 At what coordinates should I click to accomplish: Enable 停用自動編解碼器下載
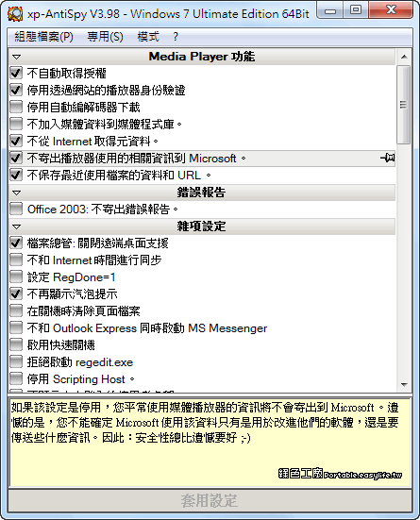pos(16,107)
